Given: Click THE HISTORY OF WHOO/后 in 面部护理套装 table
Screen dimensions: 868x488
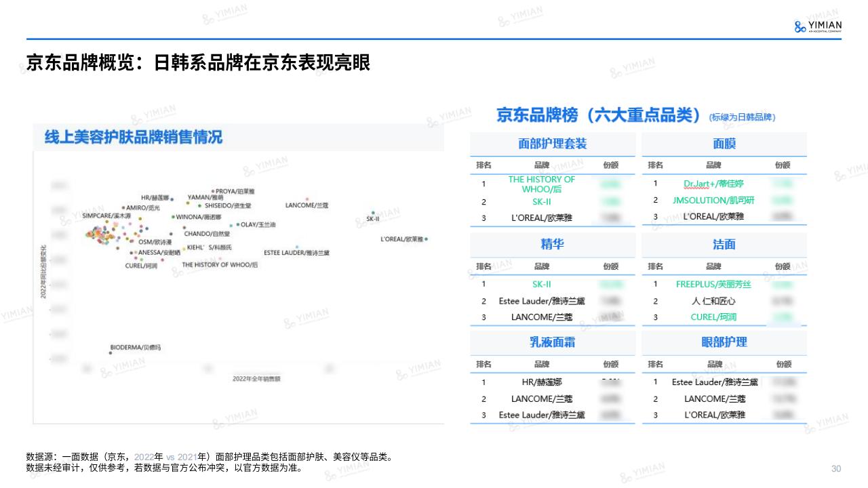Looking at the screenshot, I should pyautogui.click(x=542, y=184).
